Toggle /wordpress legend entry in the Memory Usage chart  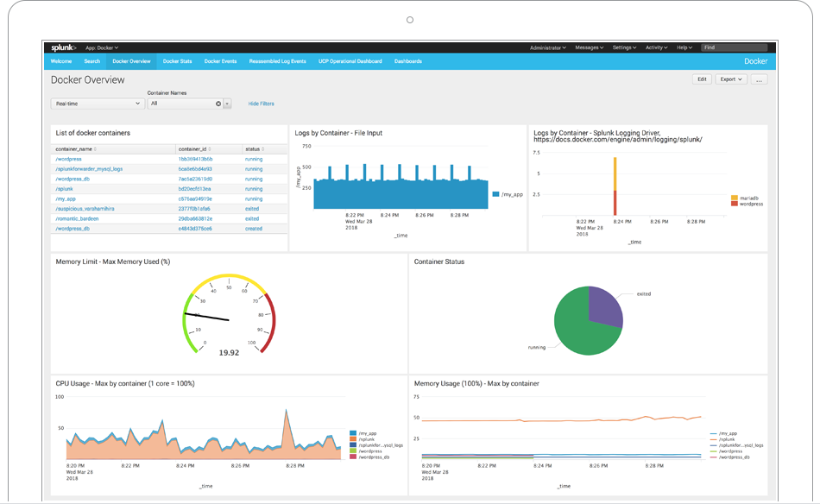click(727, 451)
